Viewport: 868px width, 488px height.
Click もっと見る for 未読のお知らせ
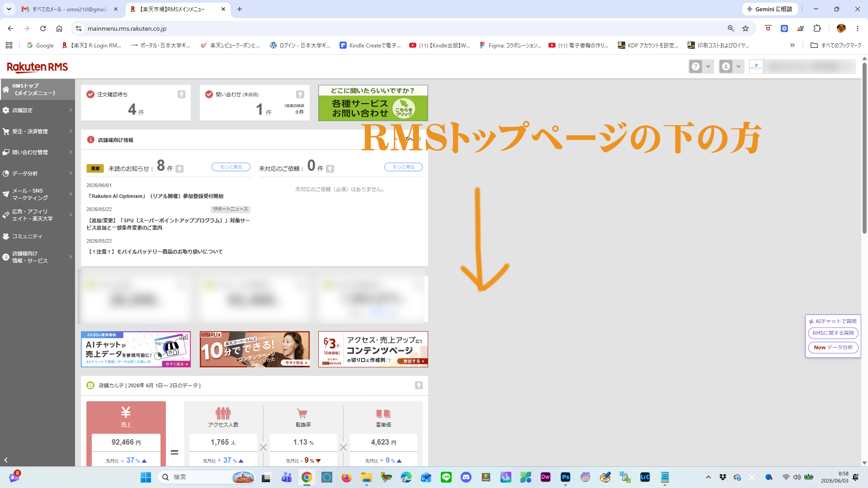pyautogui.click(x=231, y=167)
